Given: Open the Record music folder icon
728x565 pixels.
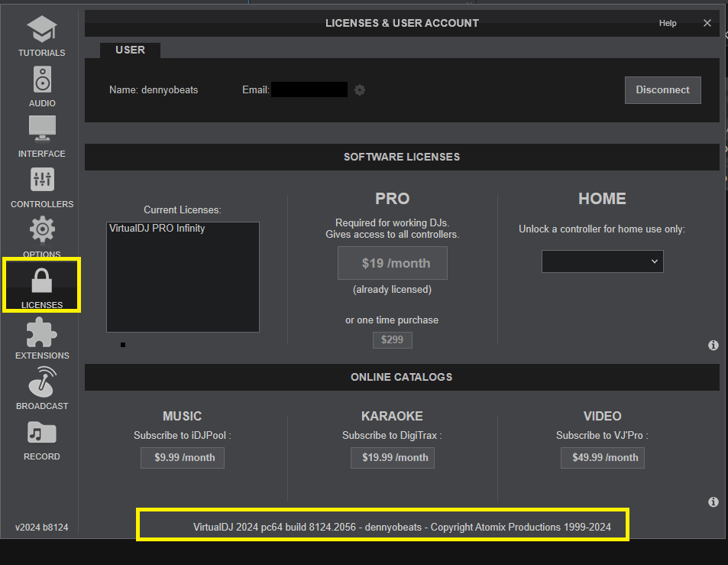Looking at the screenshot, I should [42, 432].
